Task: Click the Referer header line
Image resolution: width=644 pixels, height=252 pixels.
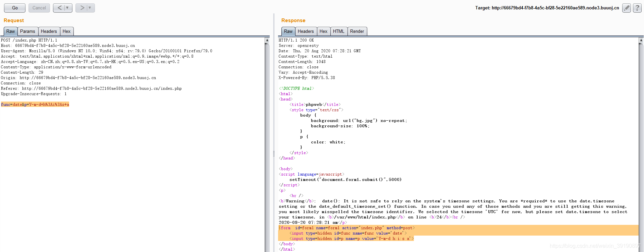Action: (91, 88)
